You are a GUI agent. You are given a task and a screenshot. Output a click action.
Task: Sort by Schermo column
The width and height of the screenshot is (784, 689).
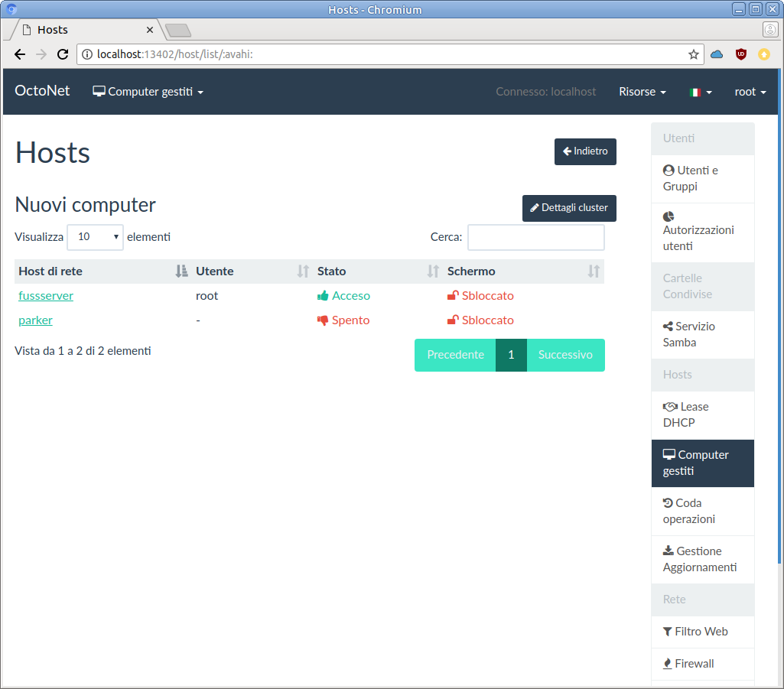point(523,271)
